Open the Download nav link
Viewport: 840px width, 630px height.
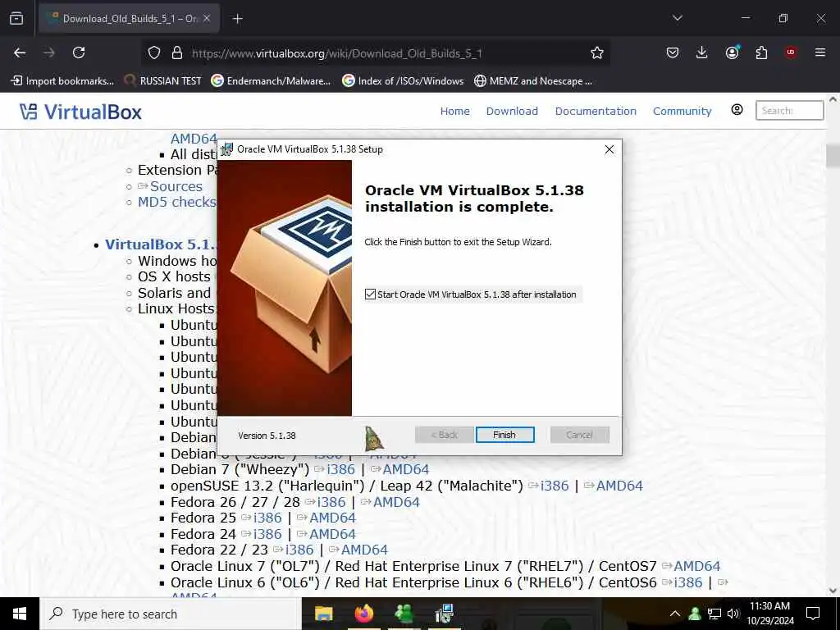pyautogui.click(x=512, y=111)
